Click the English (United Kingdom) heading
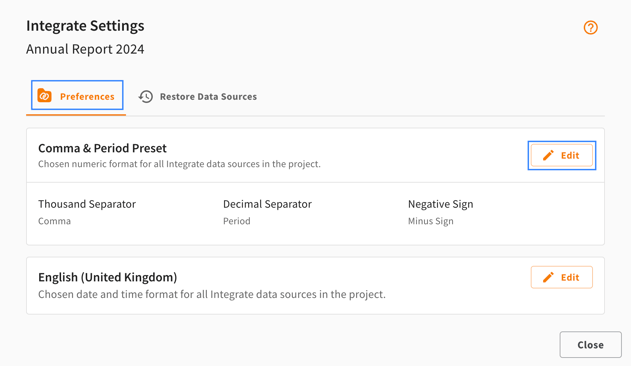 coord(107,277)
